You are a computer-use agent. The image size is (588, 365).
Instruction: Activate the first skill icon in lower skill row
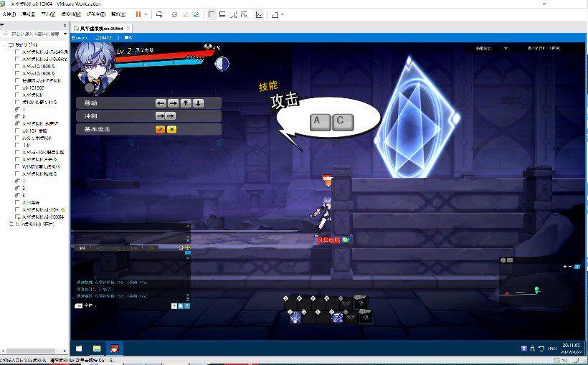(x=296, y=317)
